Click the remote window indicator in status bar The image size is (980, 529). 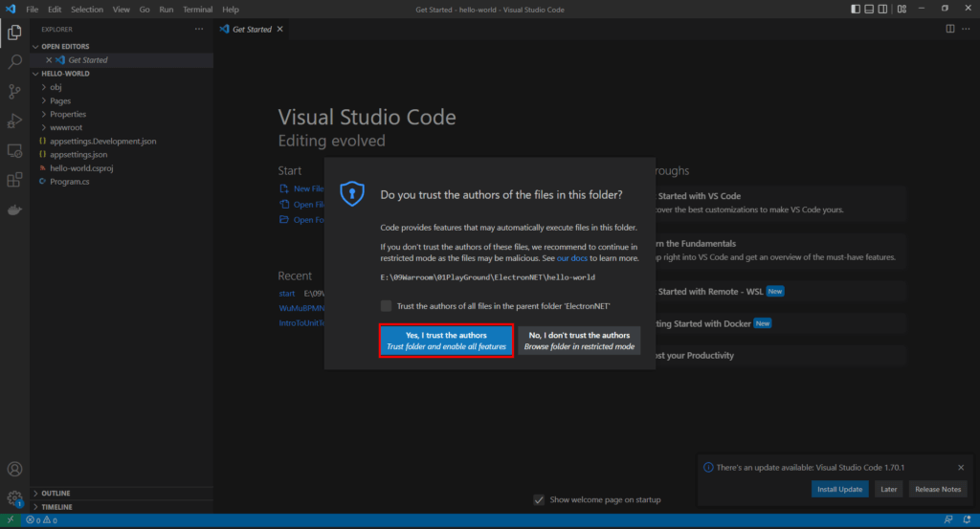[11, 519]
